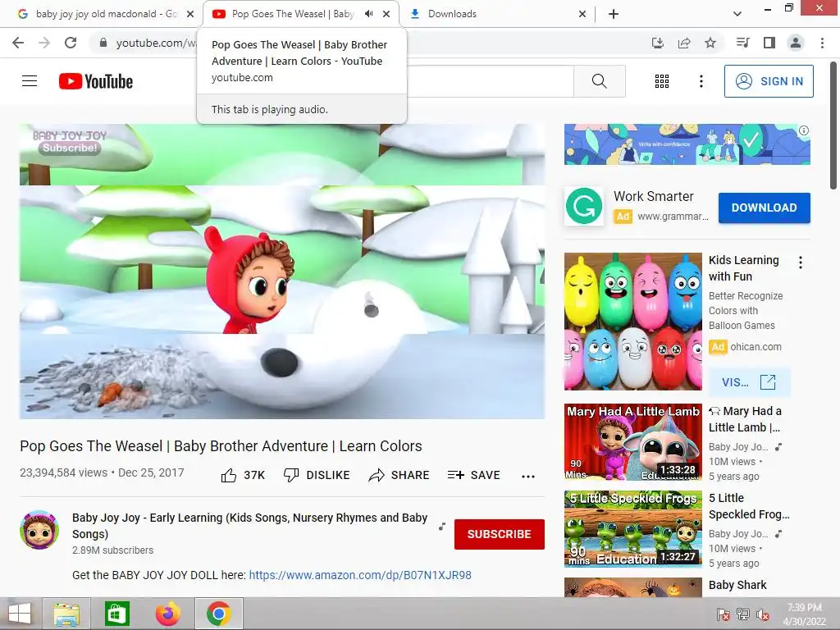Click the Kids Learning with Fun title
This screenshot has width=840, height=630.
point(743,268)
